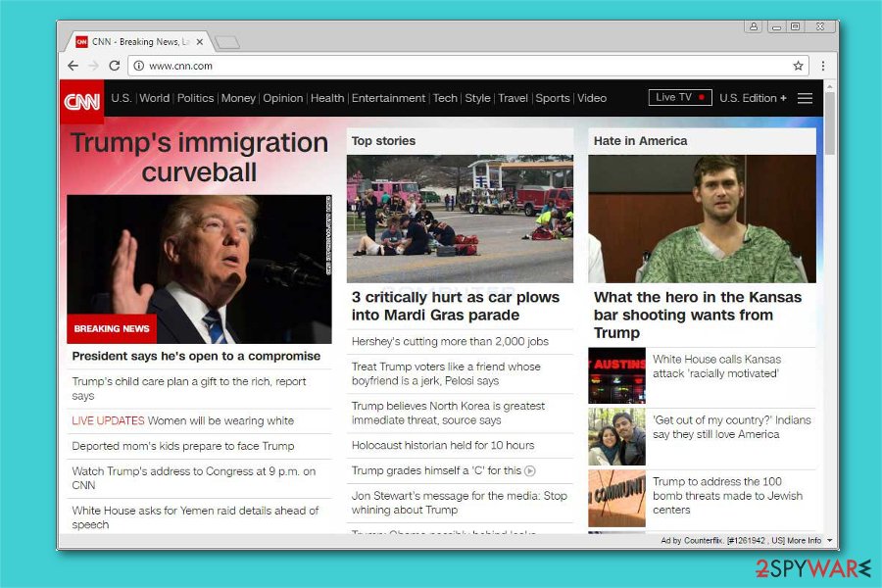View site information icon in address bar
Image resolution: width=882 pixels, height=588 pixels.
coord(139,66)
